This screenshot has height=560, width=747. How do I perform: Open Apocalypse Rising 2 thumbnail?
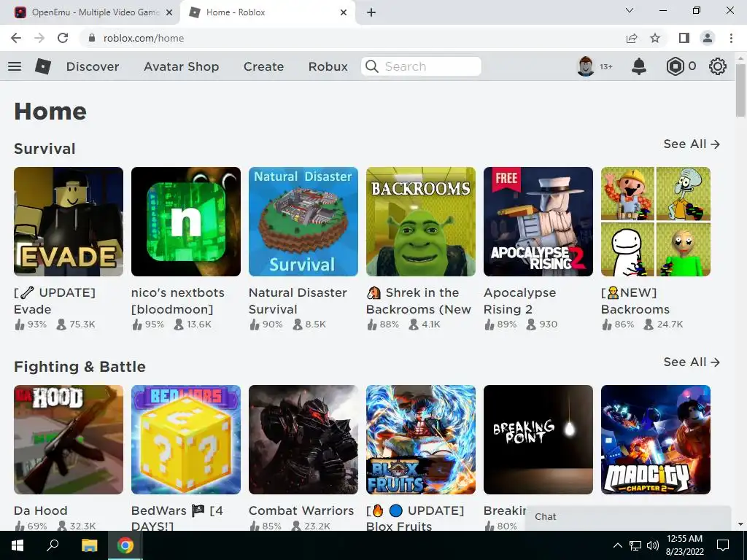(538, 222)
